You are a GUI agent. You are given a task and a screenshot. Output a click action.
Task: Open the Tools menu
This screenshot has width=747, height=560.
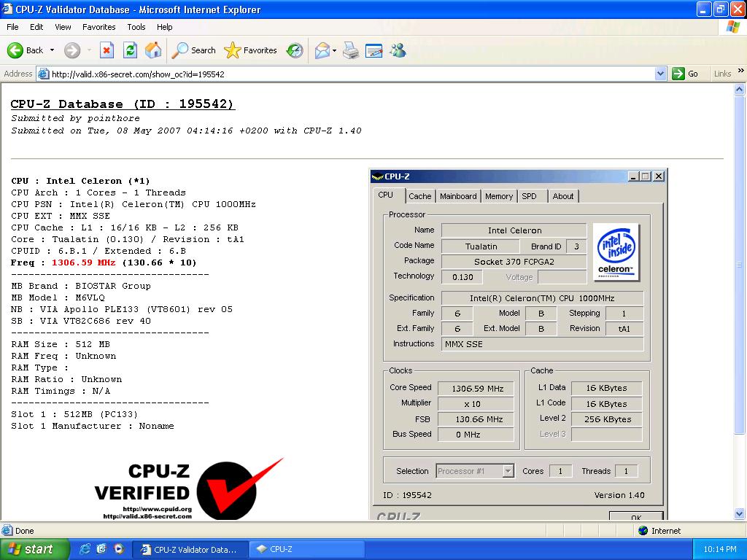tap(136, 27)
